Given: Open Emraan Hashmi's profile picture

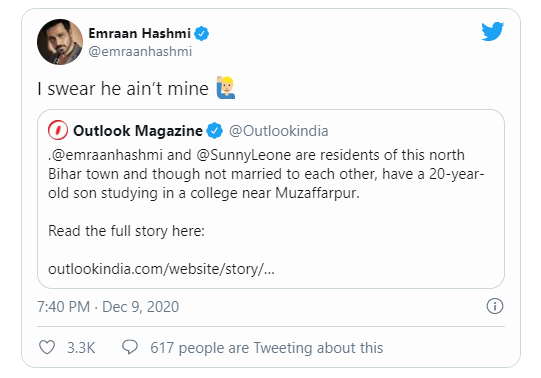Looking at the screenshot, I should click(x=60, y=42).
